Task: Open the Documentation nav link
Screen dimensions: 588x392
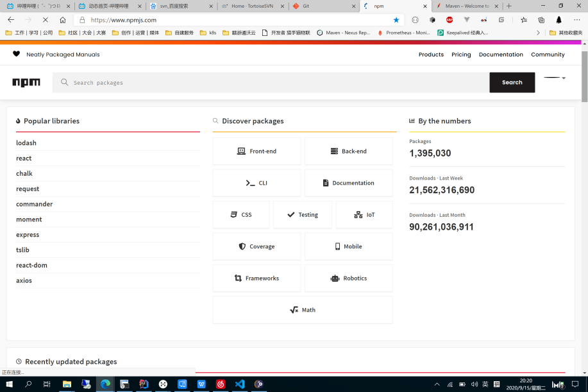Action: point(501,55)
